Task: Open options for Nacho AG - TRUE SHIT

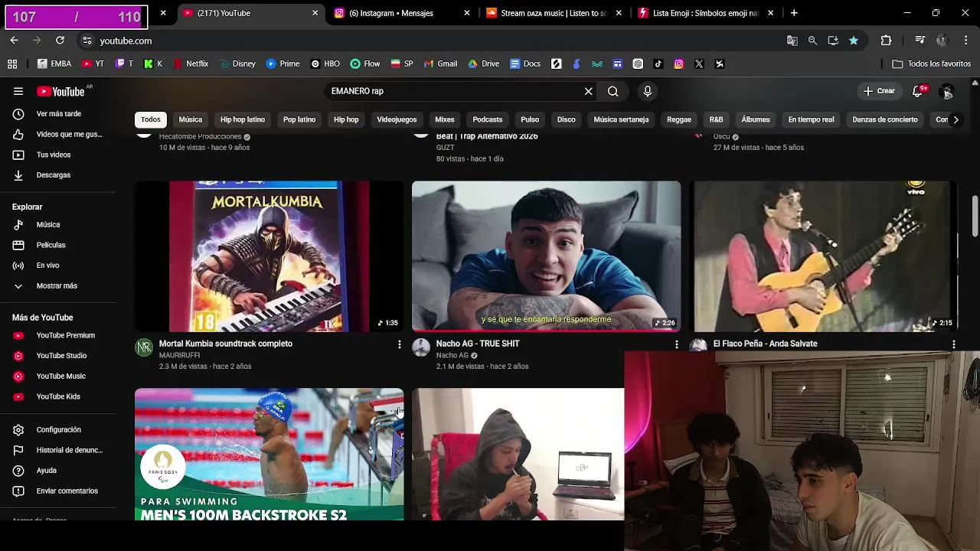Action: point(676,344)
